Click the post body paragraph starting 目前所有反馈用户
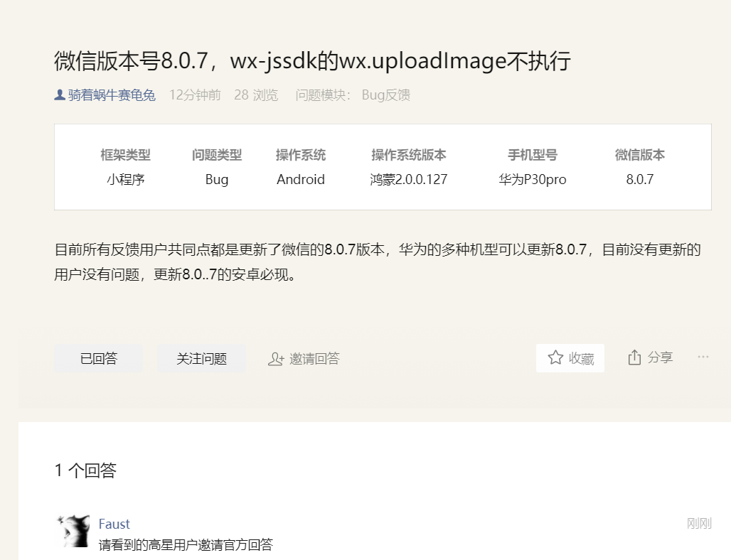The image size is (731, 560). point(378,262)
